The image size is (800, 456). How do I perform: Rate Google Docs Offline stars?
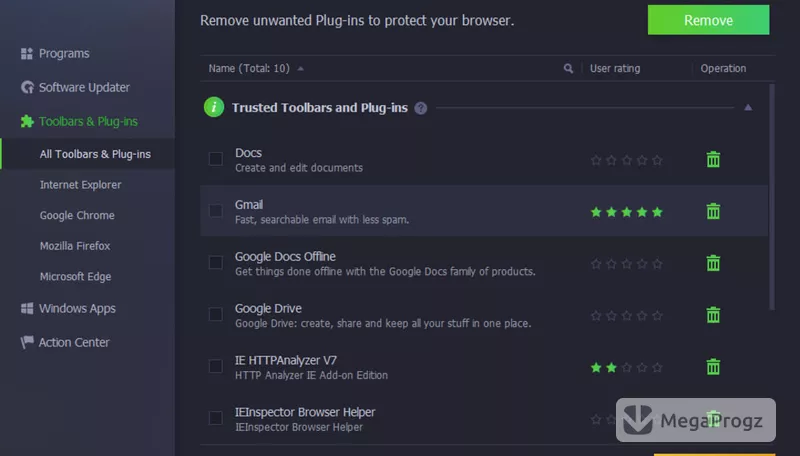tap(627, 264)
